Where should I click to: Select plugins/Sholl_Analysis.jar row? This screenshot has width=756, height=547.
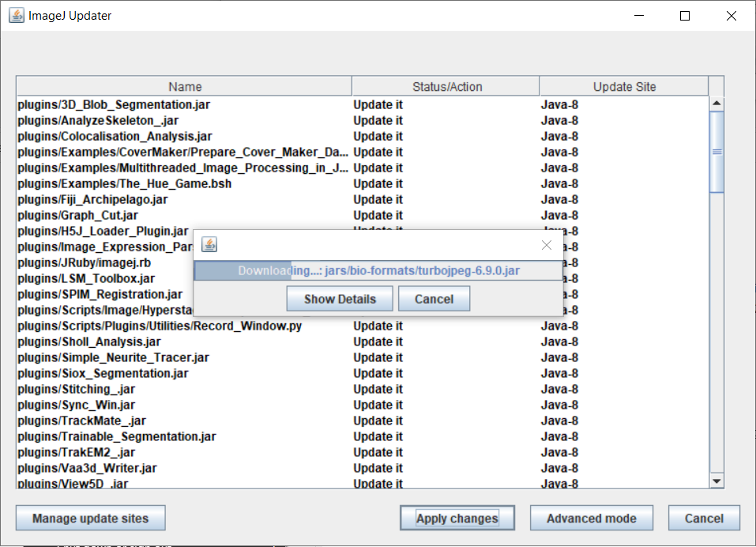click(x=363, y=342)
